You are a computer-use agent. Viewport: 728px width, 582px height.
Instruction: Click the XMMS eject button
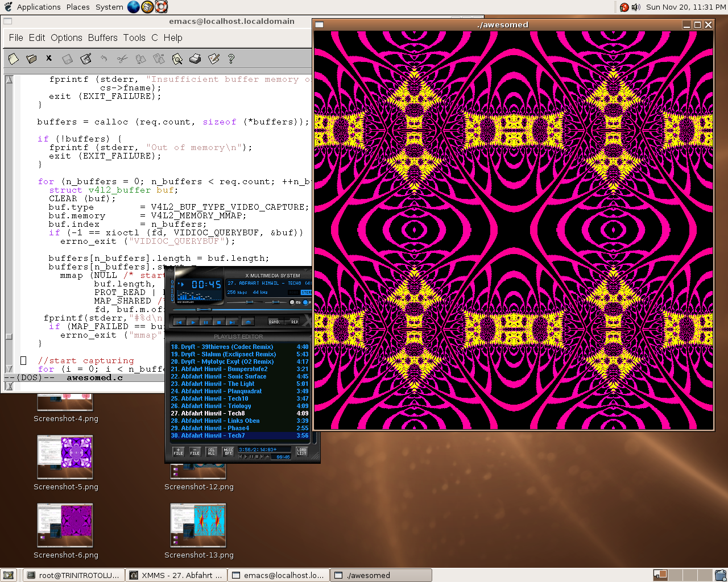[248, 322]
